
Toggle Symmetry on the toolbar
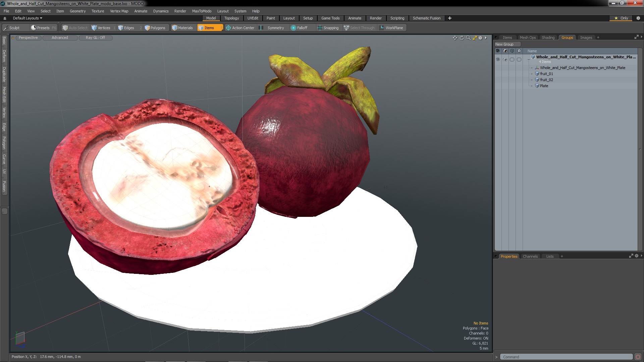tap(272, 28)
